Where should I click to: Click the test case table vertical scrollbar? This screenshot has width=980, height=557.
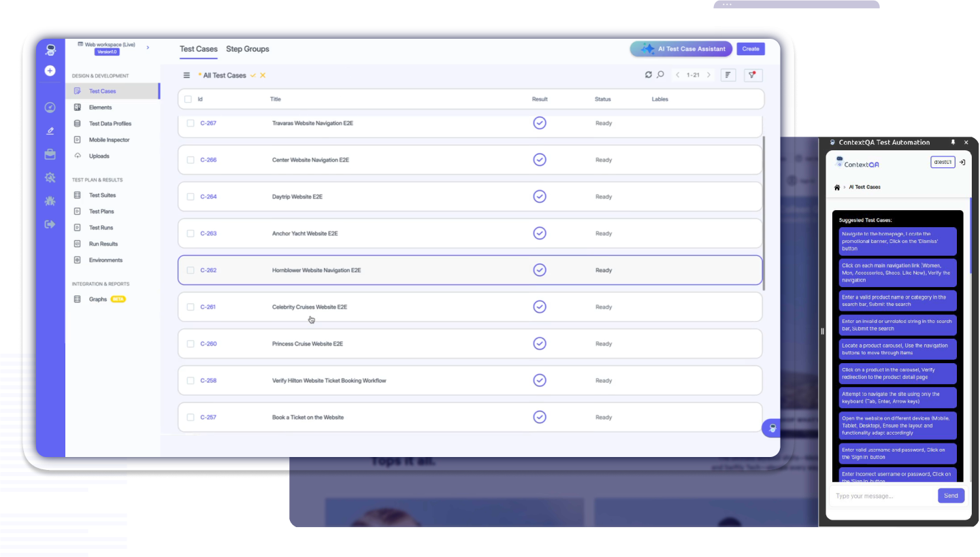(765, 213)
